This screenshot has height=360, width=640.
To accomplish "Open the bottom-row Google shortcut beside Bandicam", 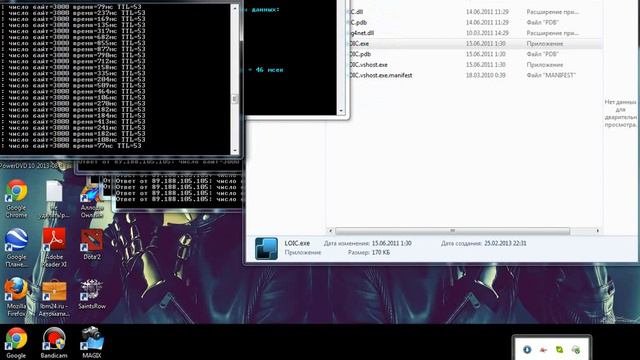I will pos(16,343).
